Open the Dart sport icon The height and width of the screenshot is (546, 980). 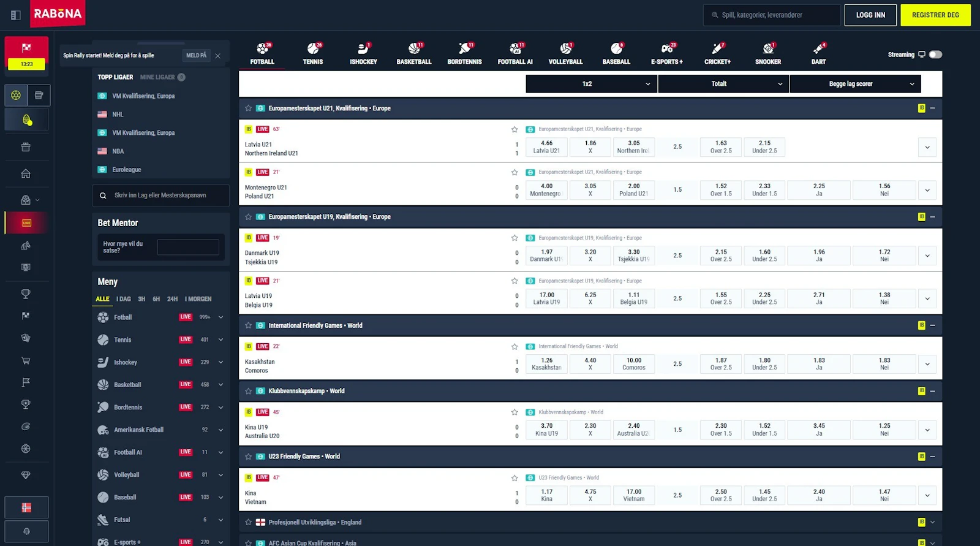pos(818,53)
